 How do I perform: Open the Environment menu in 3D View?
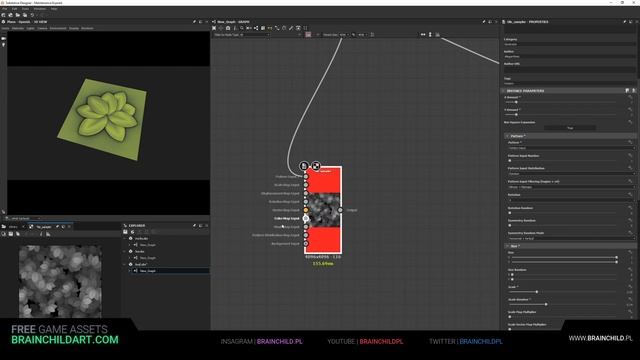(58, 29)
